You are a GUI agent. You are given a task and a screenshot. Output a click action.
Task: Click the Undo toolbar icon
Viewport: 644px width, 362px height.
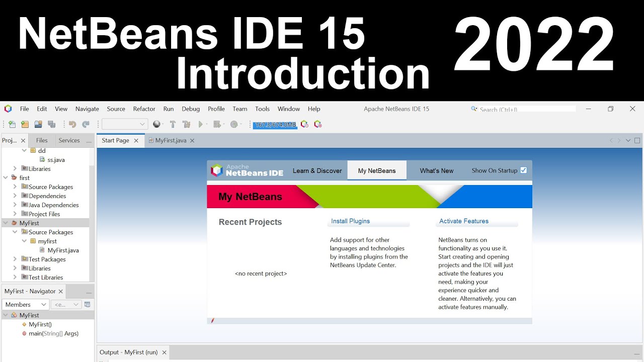71,124
